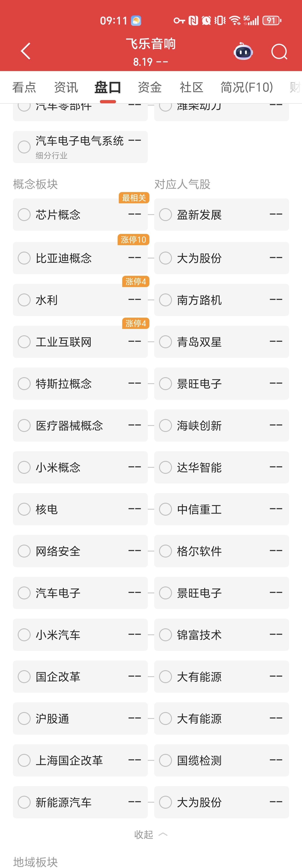302x868 pixels.
Task: Tap the back arrow icon
Action: (x=26, y=51)
